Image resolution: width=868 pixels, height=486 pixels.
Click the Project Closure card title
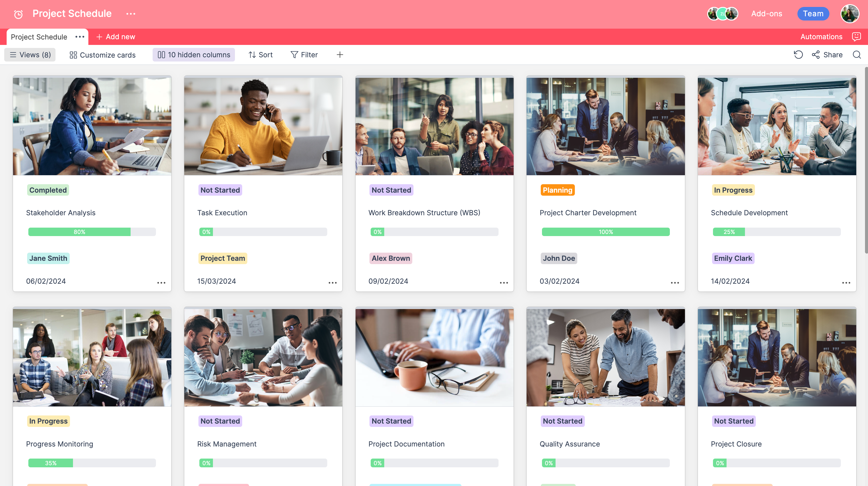[736, 444]
